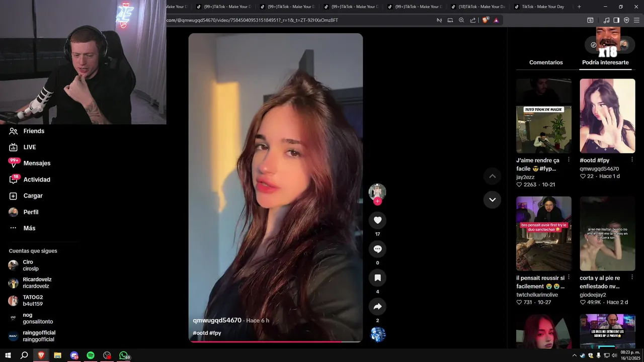Open the TUTO TOUR DE MAGIE video thumbnail

(x=544, y=116)
